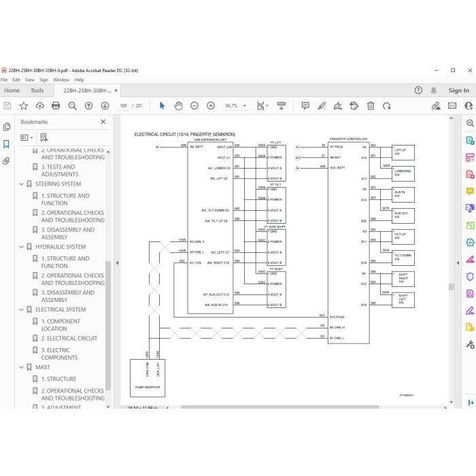Open the 2. ELECTRICAL CIRCUIT bookmark

click(x=69, y=339)
